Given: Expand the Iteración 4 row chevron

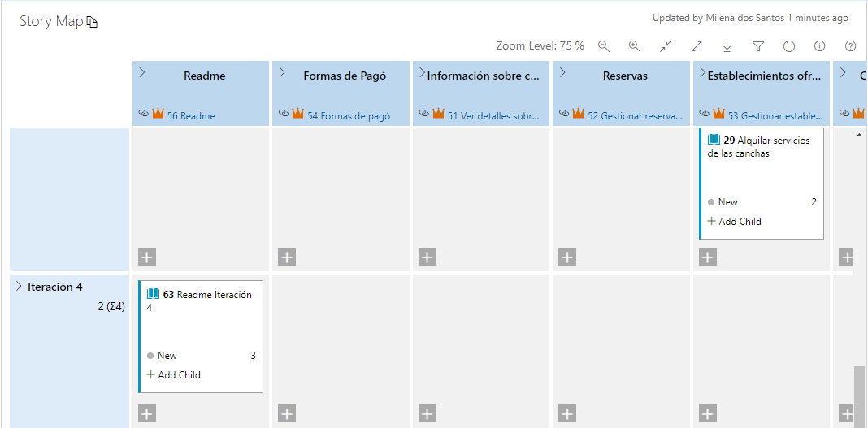Looking at the screenshot, I should coord(19,286).
